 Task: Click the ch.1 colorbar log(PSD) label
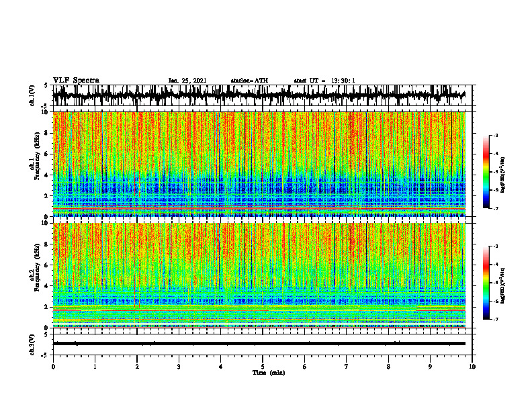point(503,175)
